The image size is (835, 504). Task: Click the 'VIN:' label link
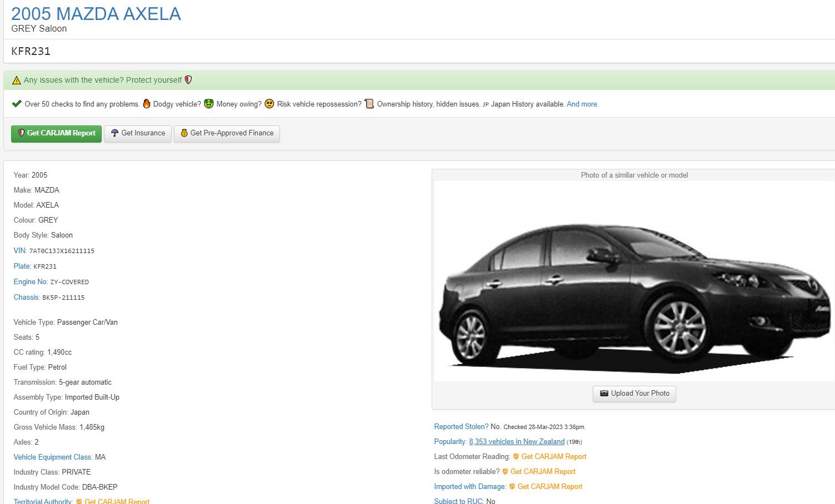[20, 251]
